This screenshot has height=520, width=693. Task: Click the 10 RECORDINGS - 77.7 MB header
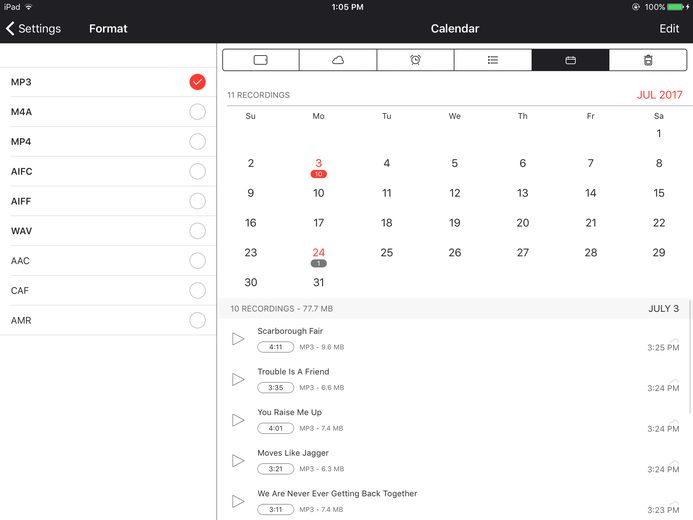(282, 309)
